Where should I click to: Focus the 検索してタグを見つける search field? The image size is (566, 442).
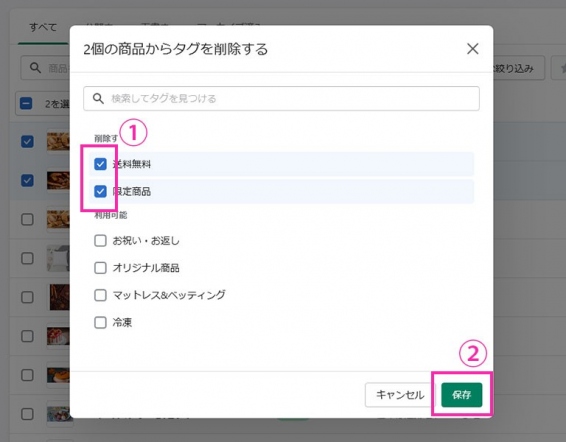point(281,98)
